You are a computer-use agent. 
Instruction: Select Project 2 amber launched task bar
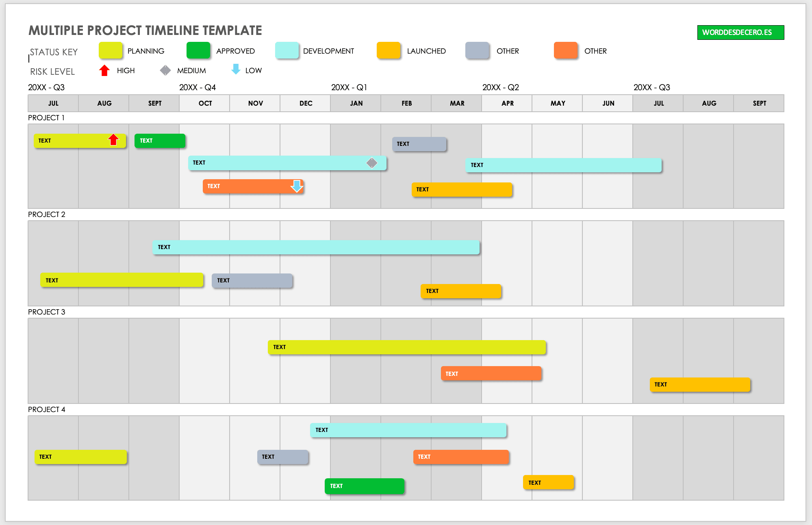[x=461, y=291]
